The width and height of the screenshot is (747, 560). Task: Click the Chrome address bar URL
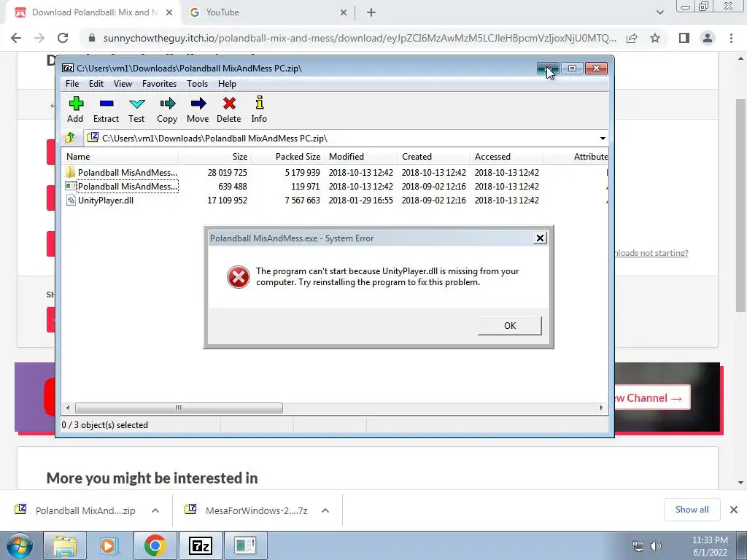360,38
